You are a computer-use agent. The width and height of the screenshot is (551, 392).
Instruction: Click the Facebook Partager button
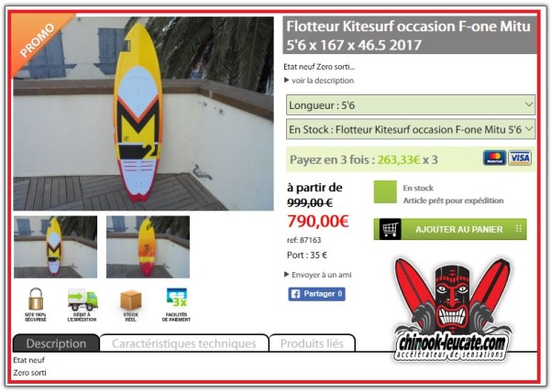[316, 294]
